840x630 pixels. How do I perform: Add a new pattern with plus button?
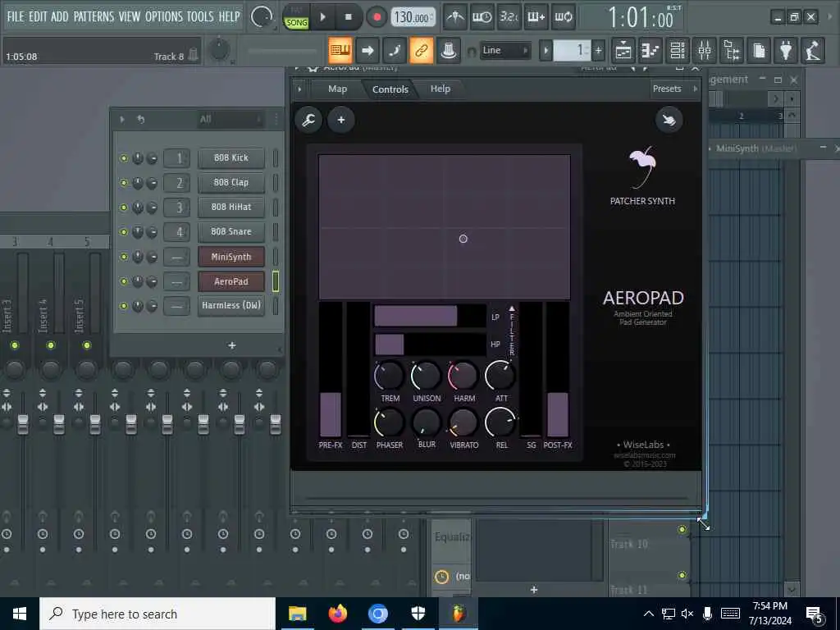pos(598,51)
